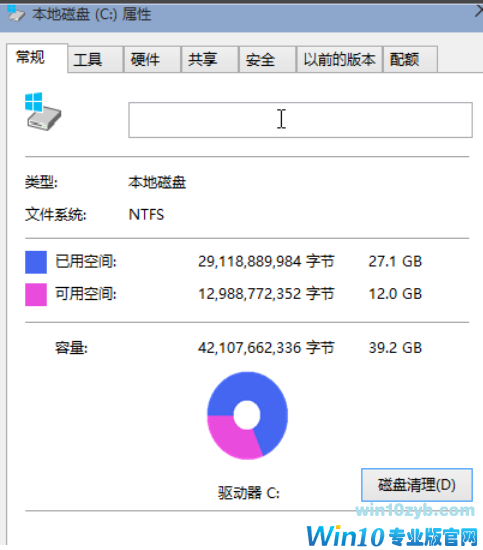Switch to the 配额 tab
Image resolution: width=483 pixels, height=550 pixels.
point(410,59)
